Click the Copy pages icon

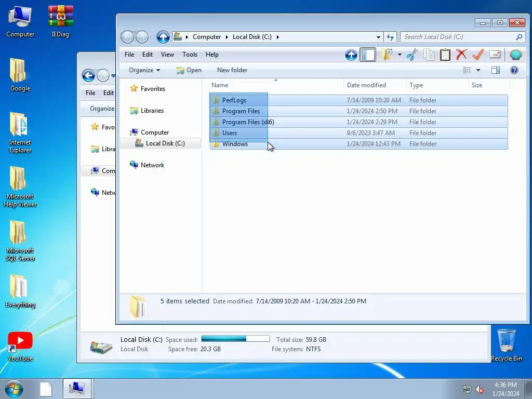tap(429, 55)
